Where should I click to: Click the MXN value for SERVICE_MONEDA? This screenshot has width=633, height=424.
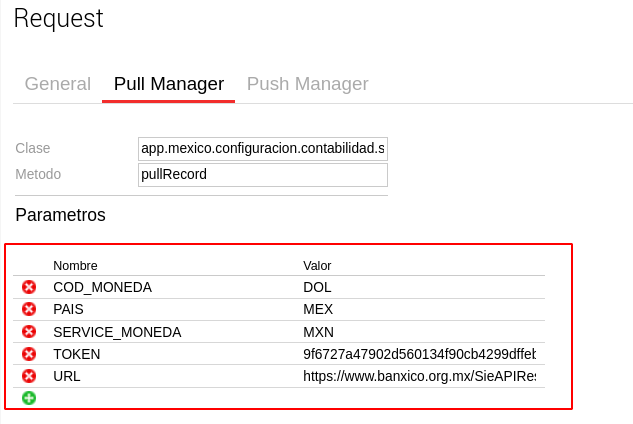tap(420, 332)
